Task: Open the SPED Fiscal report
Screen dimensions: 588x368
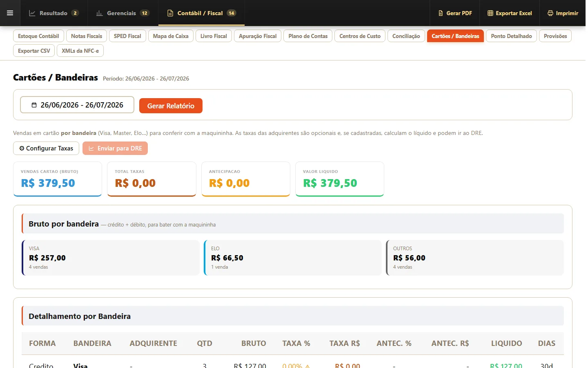Action: [127, 36]
